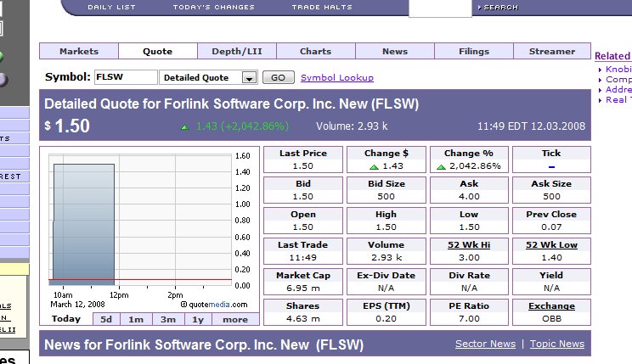The image size is (632, 364).
Task: Expand the 'more' chart range option
Action: [235, 320]
